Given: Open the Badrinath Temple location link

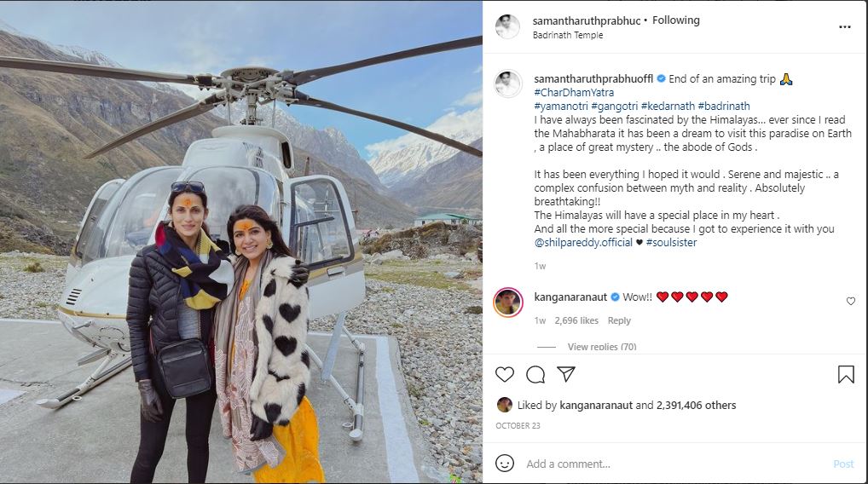Looking at the screenshot, I should [567, 35].
